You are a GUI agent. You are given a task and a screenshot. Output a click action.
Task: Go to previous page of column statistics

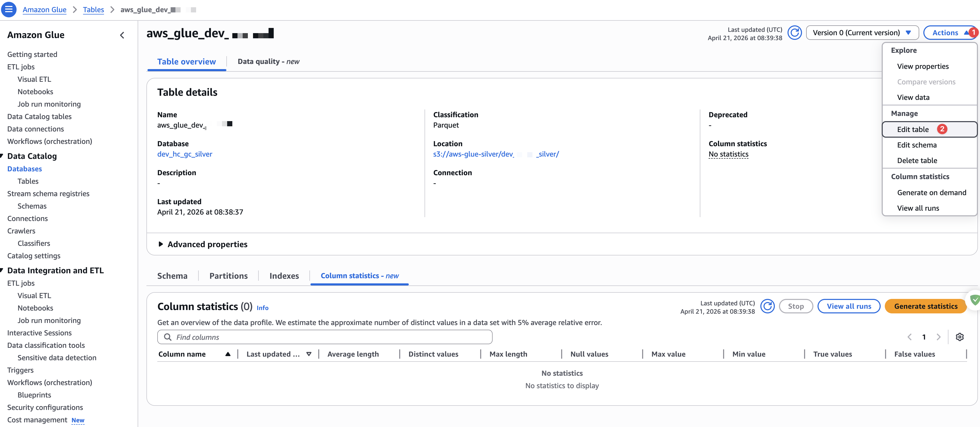[x=909, y=337]
